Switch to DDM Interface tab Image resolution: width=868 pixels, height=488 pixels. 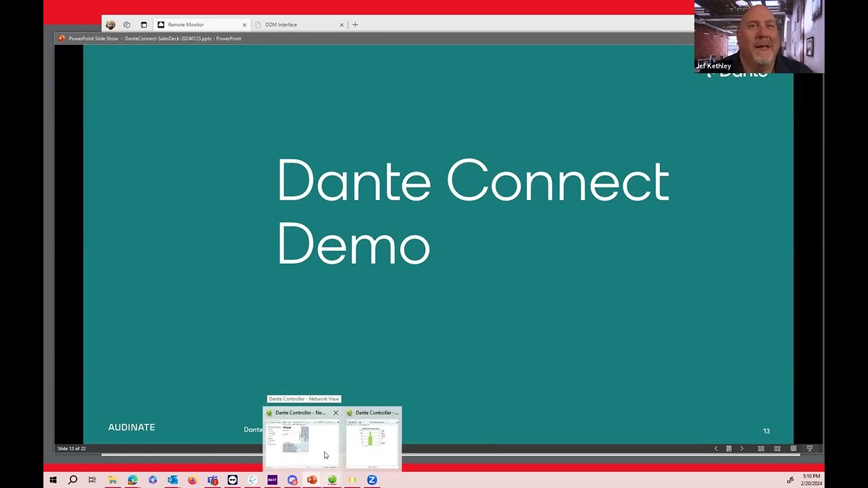point(299,25)
